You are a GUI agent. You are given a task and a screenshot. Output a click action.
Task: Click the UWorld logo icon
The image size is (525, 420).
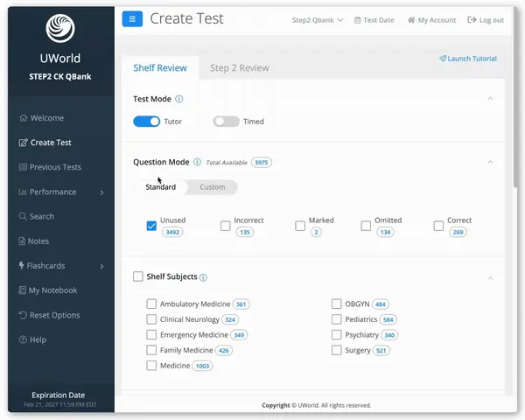(x=60, y=28)
